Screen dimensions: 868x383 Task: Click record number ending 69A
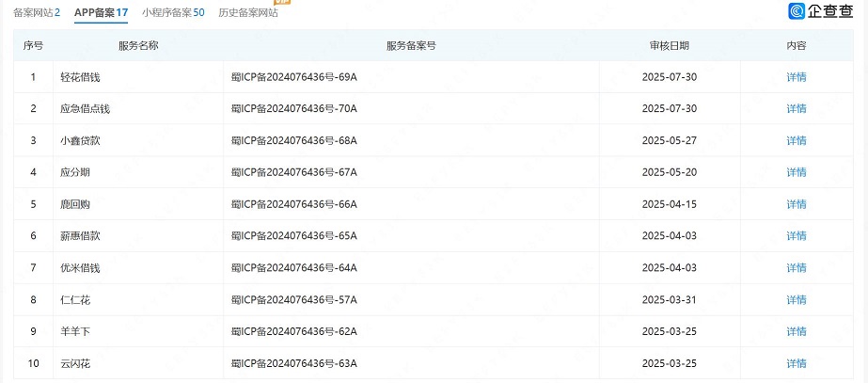[294, 77]
